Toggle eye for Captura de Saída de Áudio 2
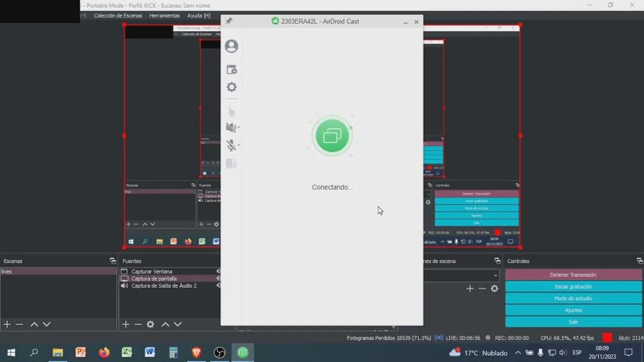 [218, 286]
